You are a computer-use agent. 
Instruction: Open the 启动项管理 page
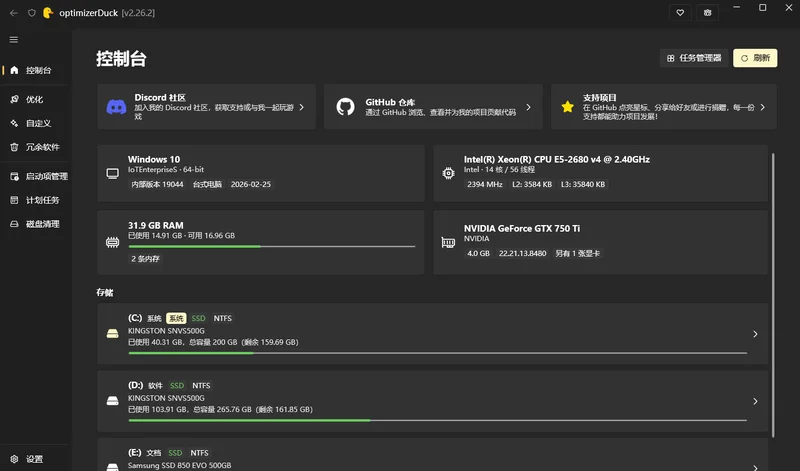[x=36, y=176]
